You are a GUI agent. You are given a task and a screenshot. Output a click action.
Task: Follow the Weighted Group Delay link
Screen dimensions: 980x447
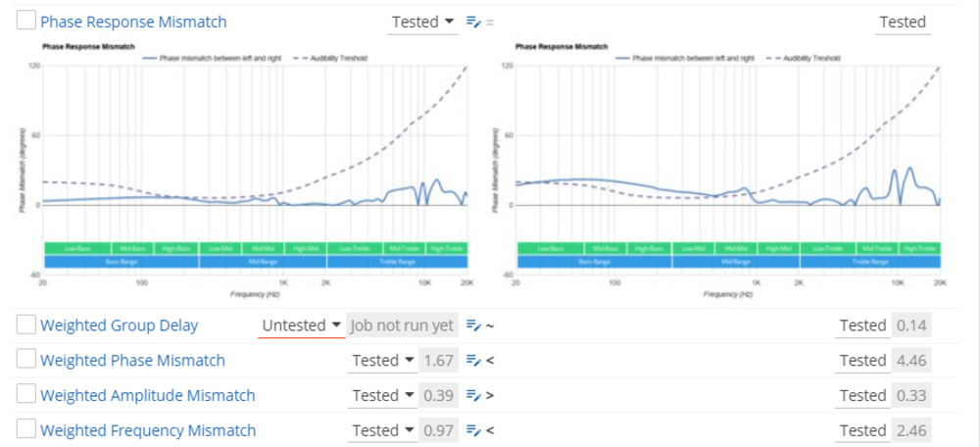click(x=119, y=325)
